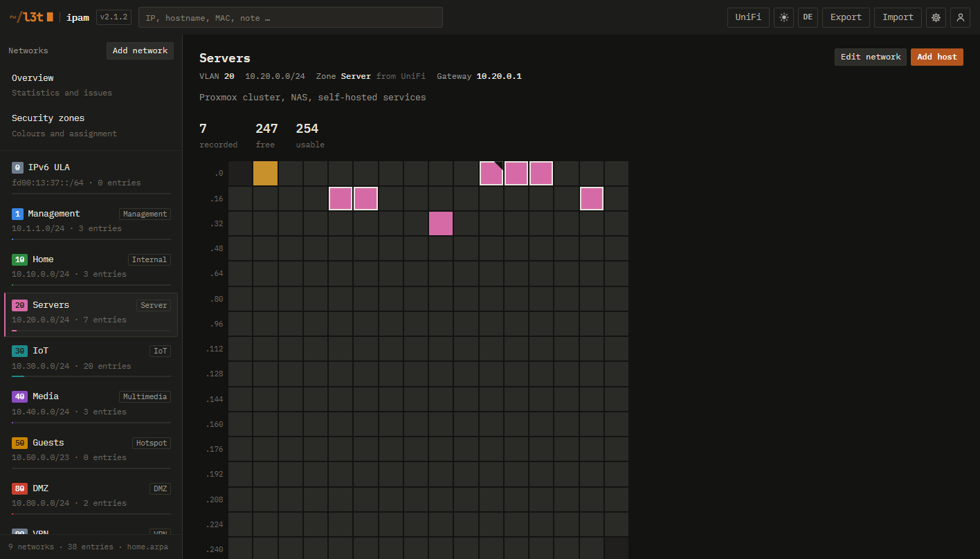Select the IoT network entry
This screenshot has height=559, width=980.
point(91,360)
